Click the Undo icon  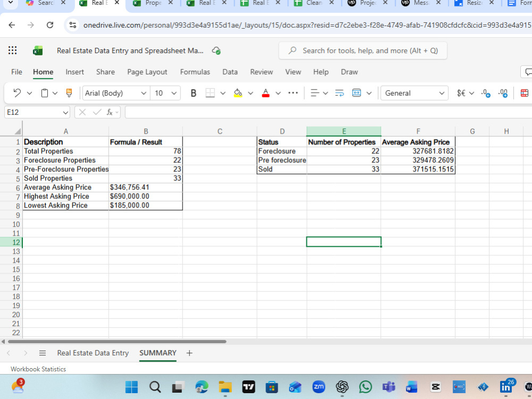(x=17, y=93)
